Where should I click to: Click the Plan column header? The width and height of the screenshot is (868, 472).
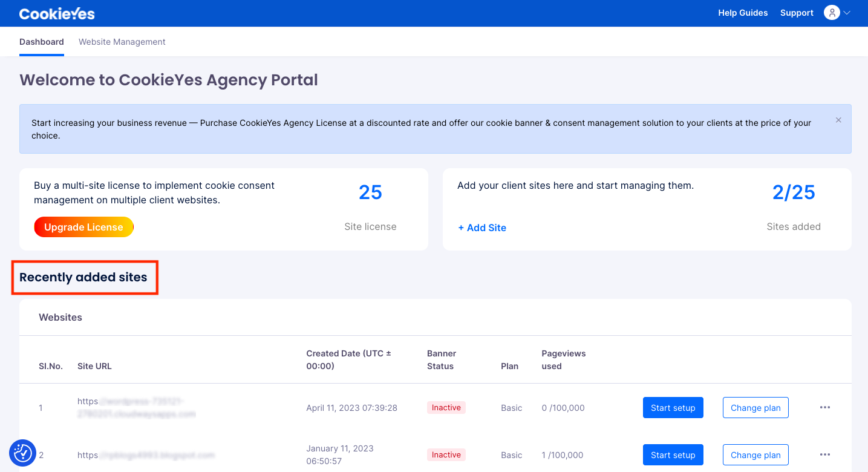pyautogui.click(x=509, y=366)
